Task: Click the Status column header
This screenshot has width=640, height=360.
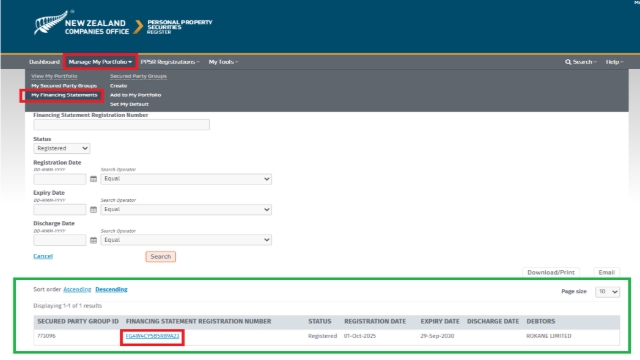Action: 320,322
